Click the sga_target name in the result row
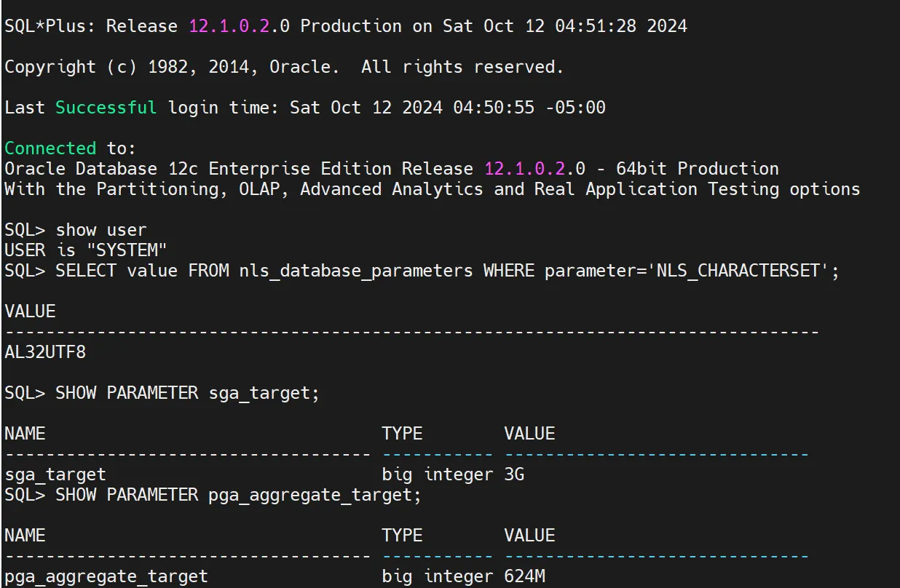Screen dimensions: 900x588 55,474
